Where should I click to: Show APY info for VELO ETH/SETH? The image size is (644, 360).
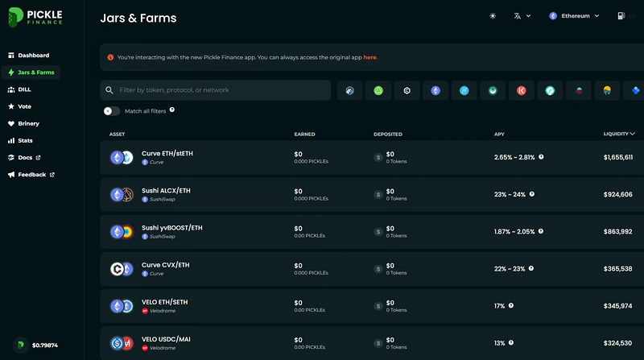511,305
